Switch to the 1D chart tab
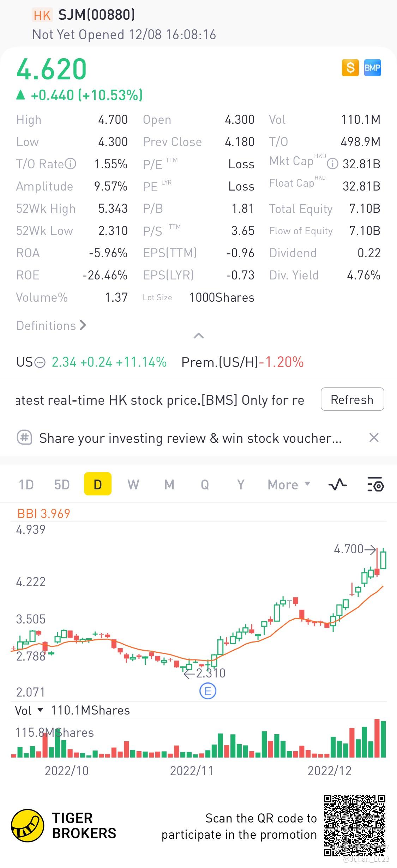Viewport: 397px width, 868px height. (x=26, y=484)
